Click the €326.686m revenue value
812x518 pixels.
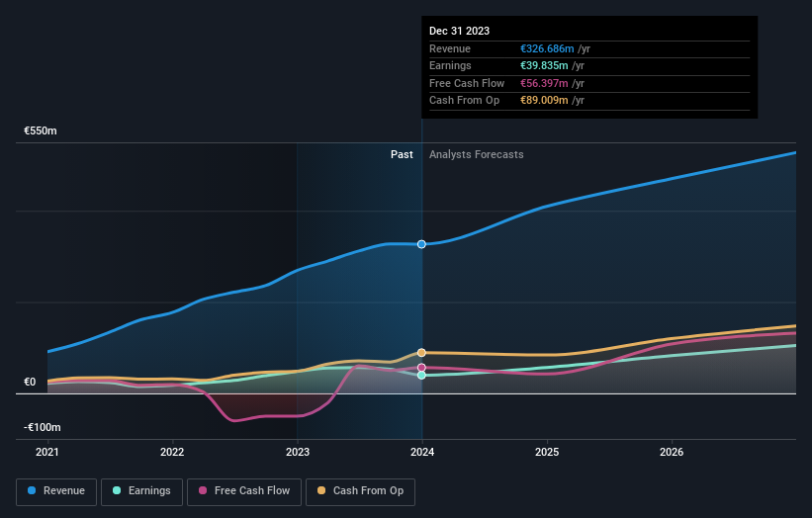(547, 48)
